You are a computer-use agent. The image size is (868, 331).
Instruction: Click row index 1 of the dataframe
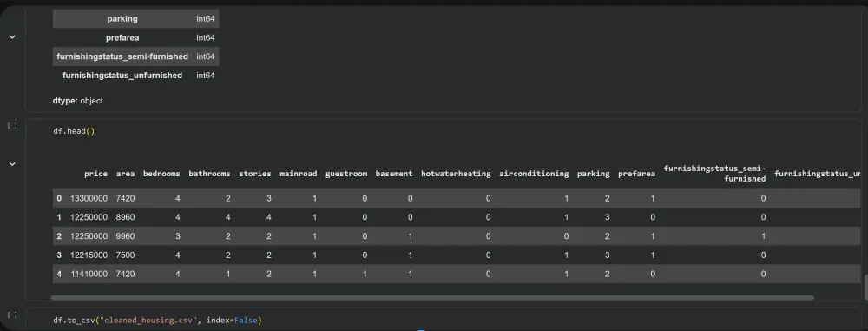coord(59,217)
